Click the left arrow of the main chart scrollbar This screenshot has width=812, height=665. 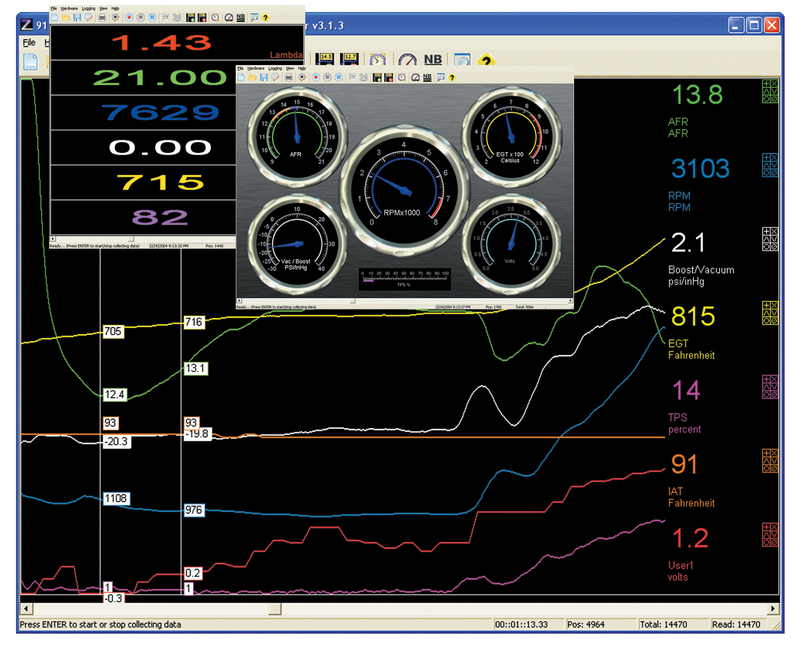(27, 609)
